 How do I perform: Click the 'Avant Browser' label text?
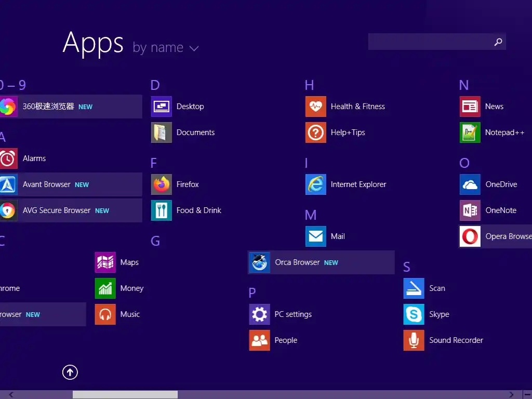tap(46, 184)
